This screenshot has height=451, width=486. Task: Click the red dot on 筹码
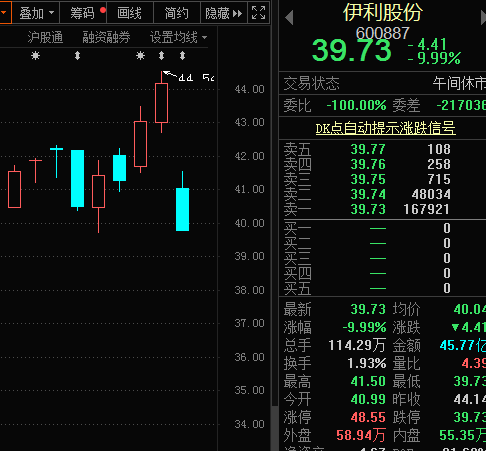(103, 10)
